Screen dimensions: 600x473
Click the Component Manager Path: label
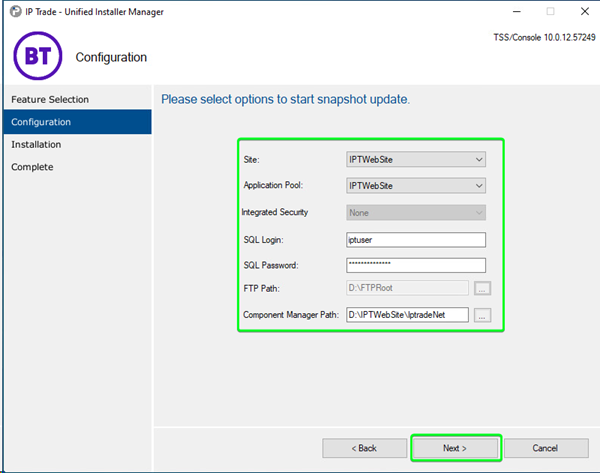291,315
